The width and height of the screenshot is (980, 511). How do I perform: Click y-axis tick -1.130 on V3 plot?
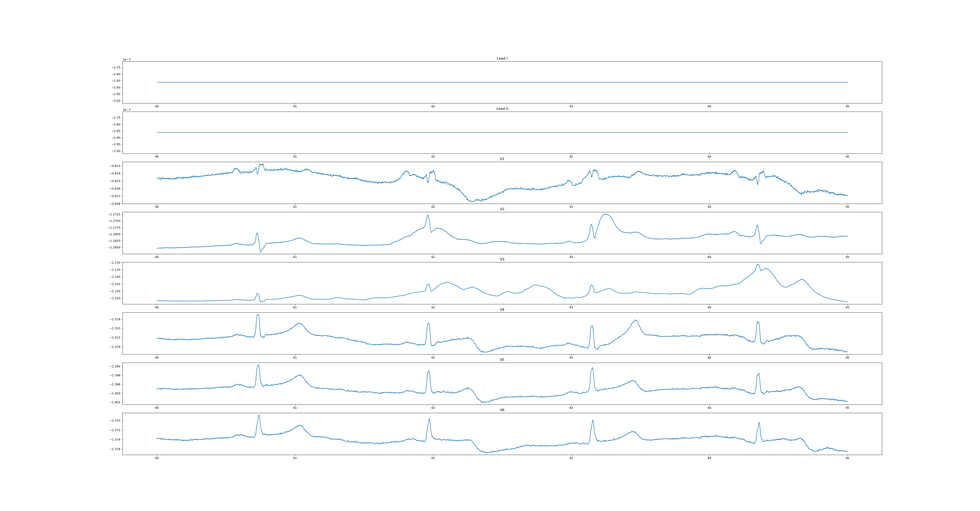pos(115,263)
